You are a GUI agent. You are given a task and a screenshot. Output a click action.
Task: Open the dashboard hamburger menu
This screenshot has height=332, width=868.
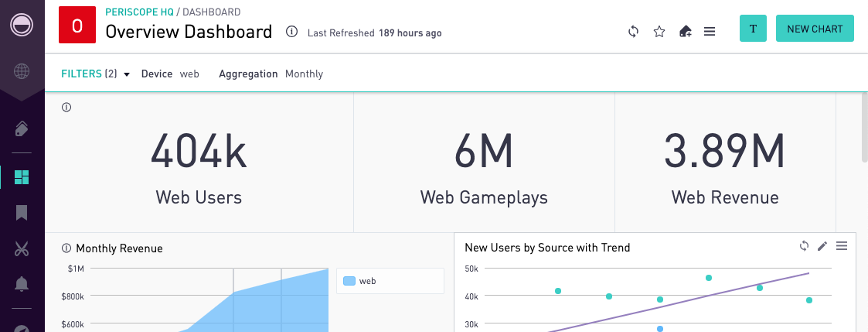click(x=710, y=32)
